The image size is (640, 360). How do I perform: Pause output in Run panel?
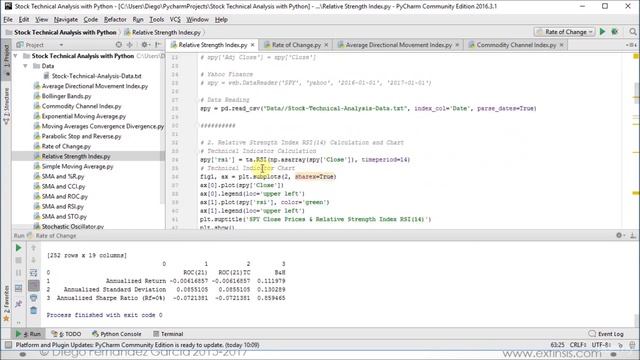point(18,272)
